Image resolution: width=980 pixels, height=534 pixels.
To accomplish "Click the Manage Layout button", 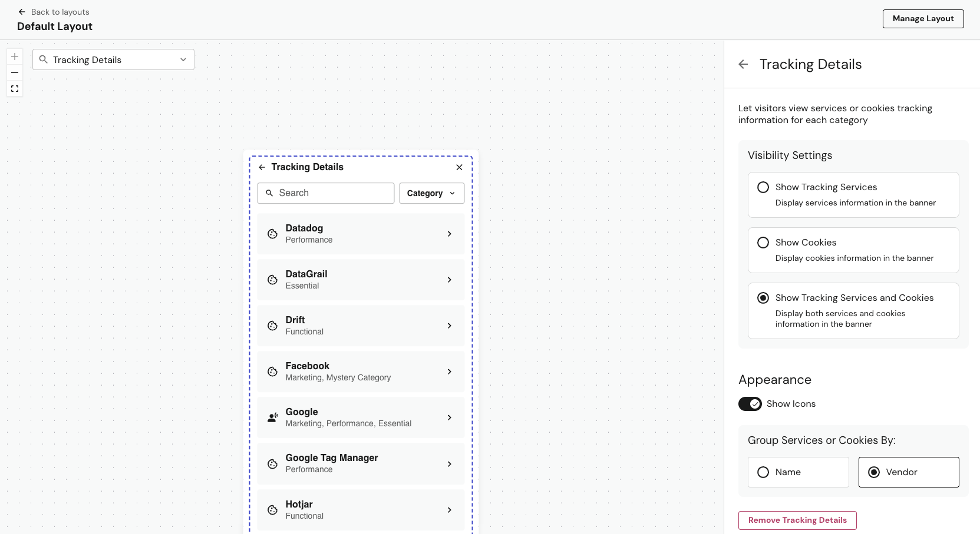I will [923, 19].
